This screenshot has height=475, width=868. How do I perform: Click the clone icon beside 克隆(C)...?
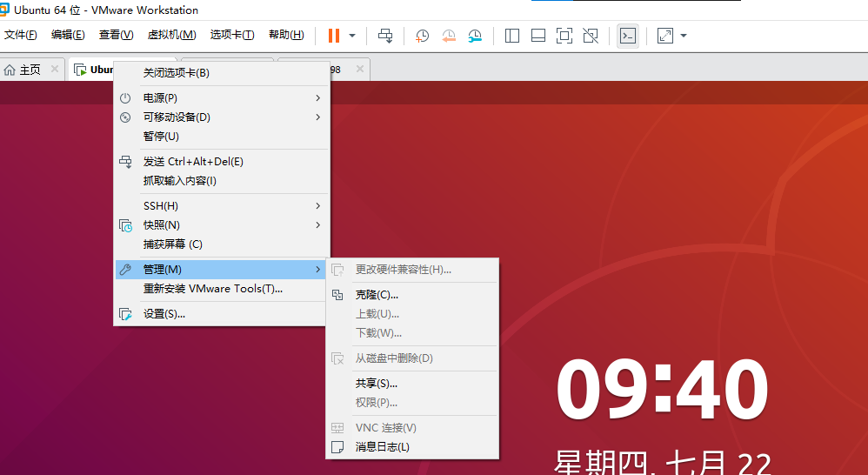[337, 295]
